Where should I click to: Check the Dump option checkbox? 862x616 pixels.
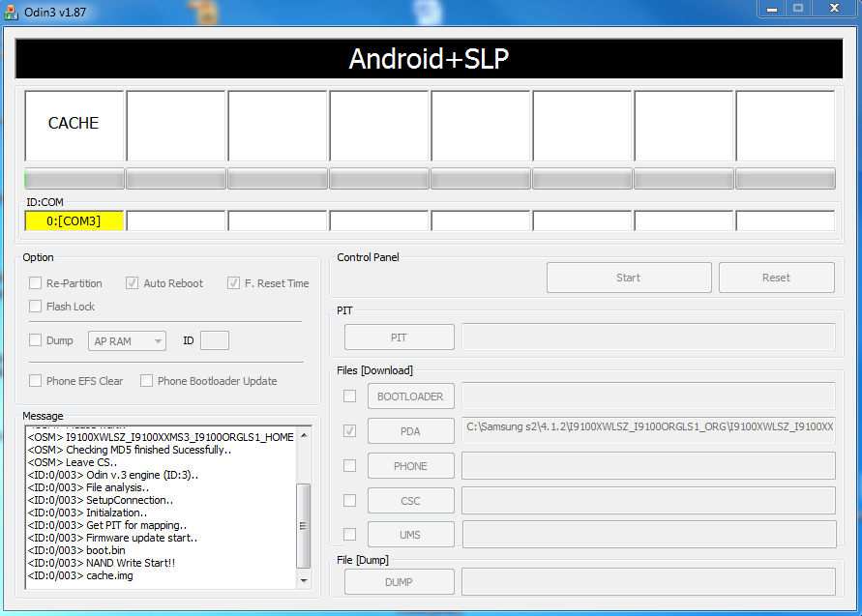(35, 340)
